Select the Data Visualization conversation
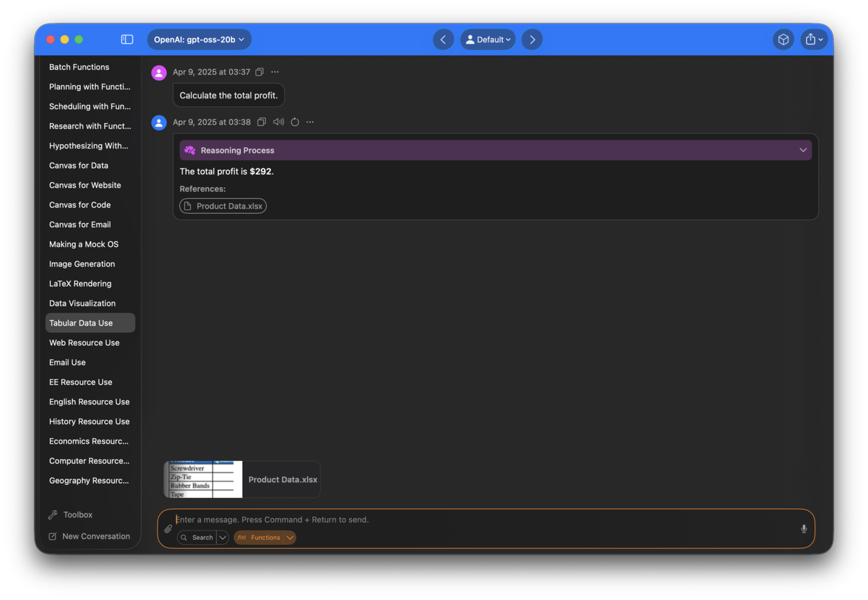868x600 pixels. click(82, 303)
